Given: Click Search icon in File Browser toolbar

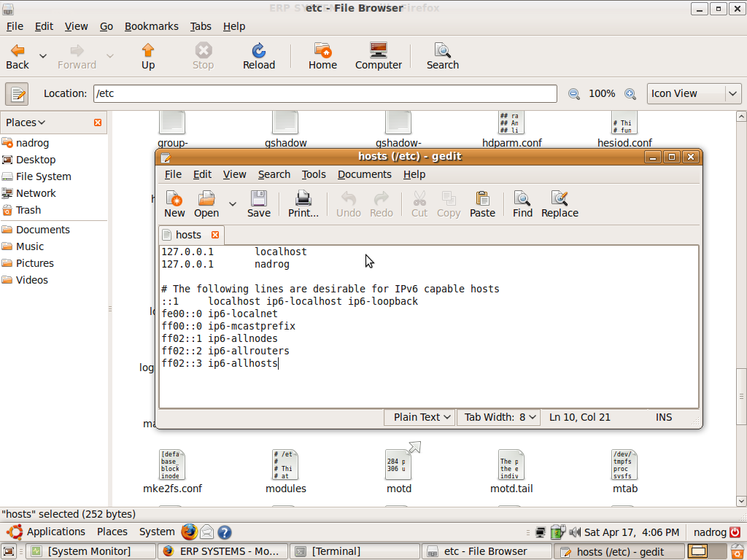Looking at the screenshot, I should [443, 57].
